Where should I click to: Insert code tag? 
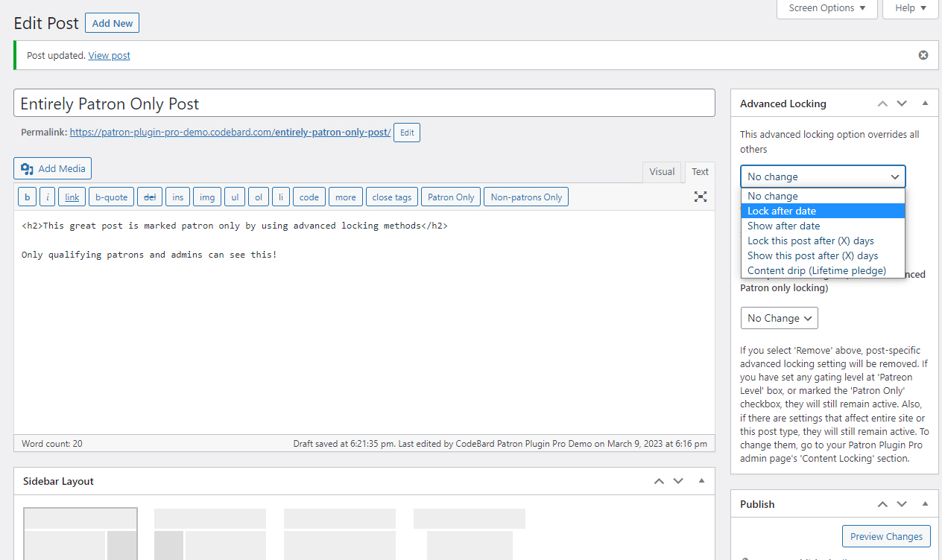click(x=309, y=197)
